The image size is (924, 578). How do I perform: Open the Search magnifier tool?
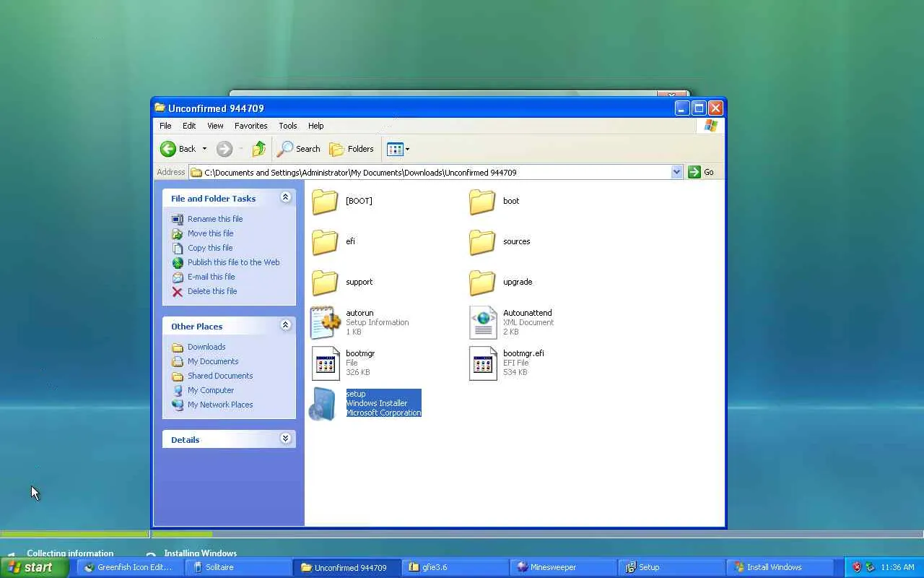[299, 149]
